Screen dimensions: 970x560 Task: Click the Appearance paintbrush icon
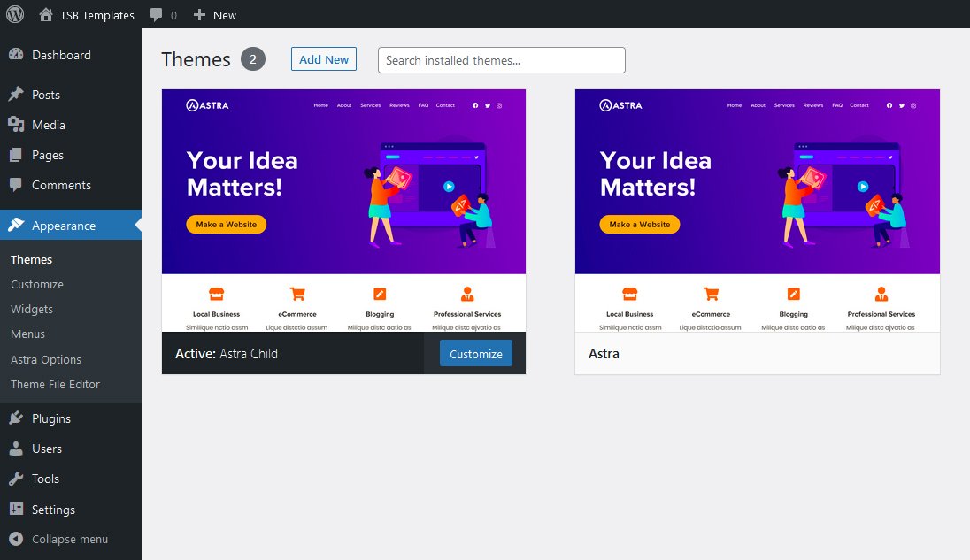pos(16,225)
